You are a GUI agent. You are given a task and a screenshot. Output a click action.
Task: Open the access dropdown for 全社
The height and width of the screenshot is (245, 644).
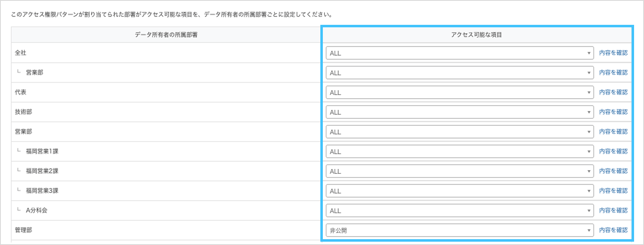pyautogui.click(x=459, y=53)
